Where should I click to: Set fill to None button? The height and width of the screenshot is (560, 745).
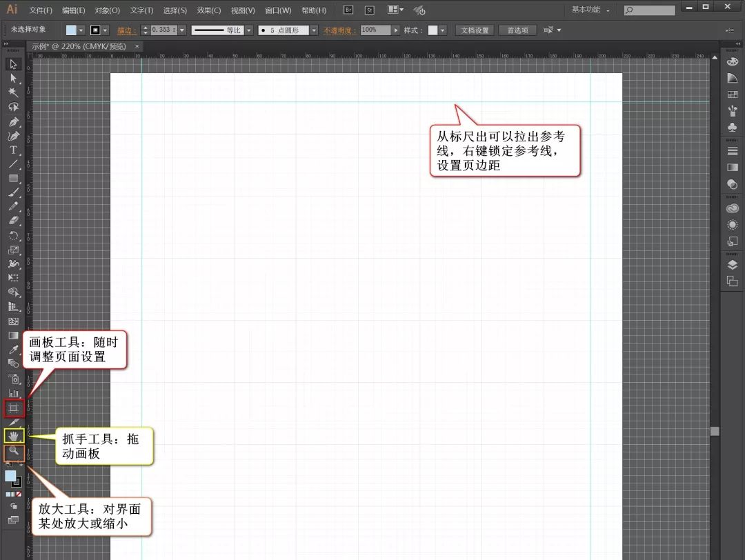click(19, 494)
